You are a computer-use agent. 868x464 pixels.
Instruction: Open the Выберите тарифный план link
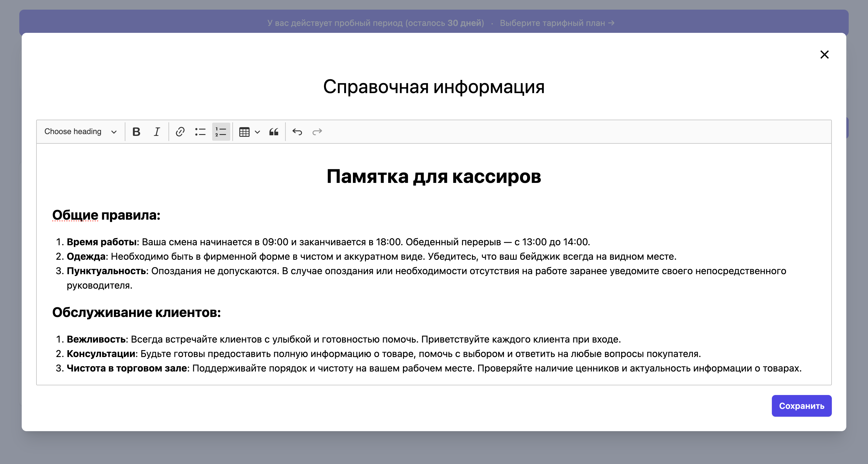pos(557,23)
